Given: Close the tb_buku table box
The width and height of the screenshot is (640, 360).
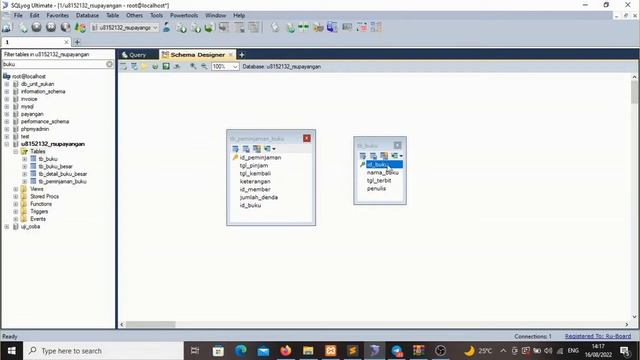Looking at the screenshot, I should pyautogui.click(x=397, y=145).
